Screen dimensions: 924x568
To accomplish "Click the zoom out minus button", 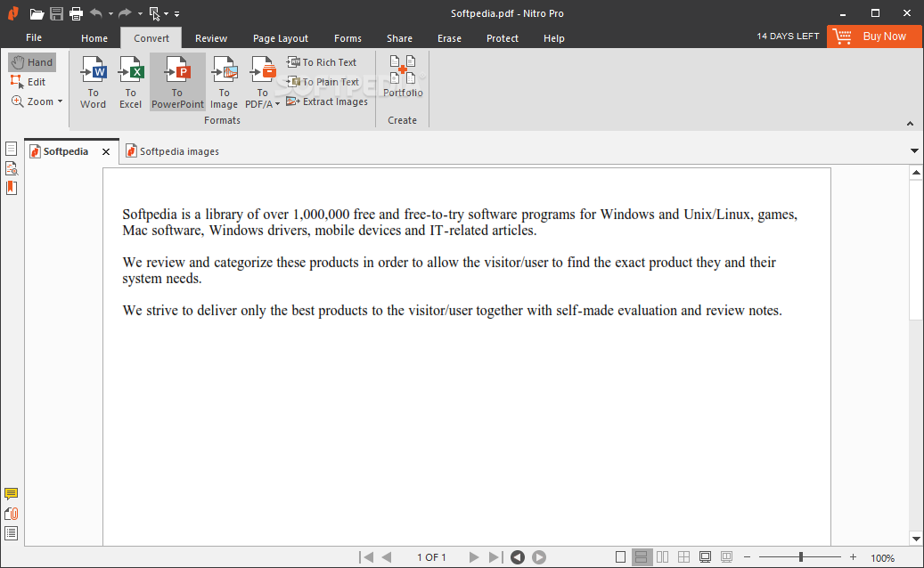I will coord(748,556).
